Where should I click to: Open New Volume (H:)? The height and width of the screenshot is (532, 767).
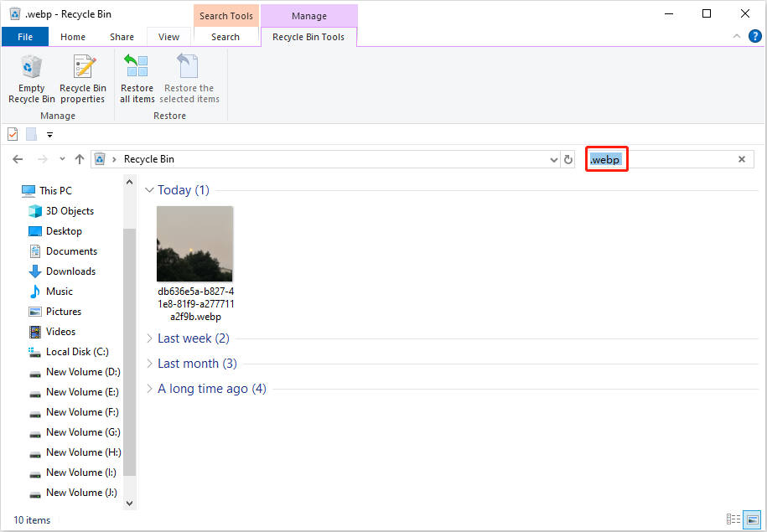[75, 452]
